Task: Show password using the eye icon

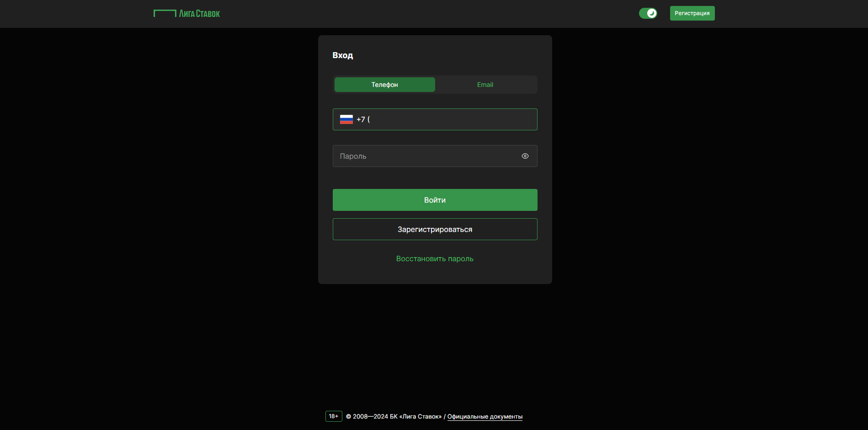Action: point(525,156)
